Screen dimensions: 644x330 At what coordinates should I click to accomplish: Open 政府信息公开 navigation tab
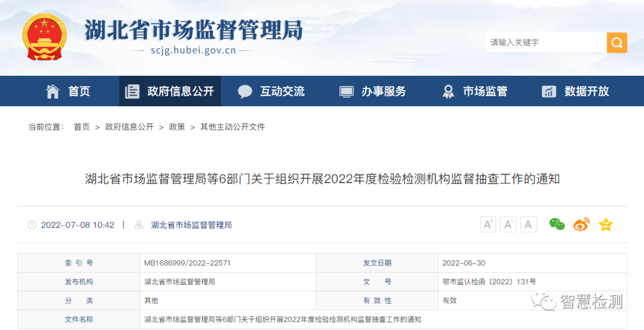click(170, 91)
